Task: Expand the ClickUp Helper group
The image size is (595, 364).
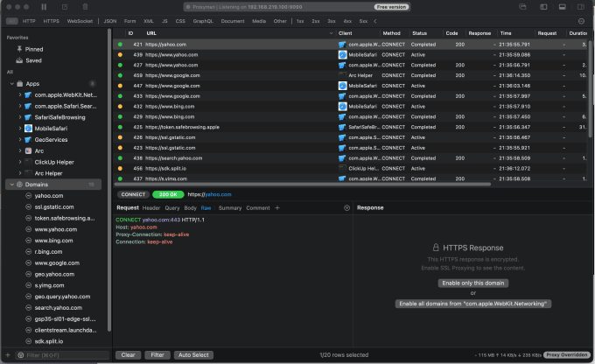Action: (20, 162)
